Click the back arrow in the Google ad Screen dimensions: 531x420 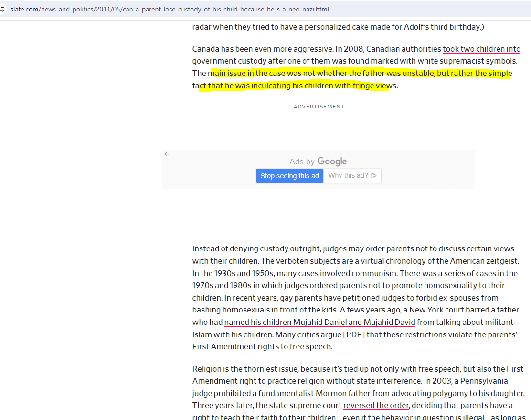click(166, 154)
